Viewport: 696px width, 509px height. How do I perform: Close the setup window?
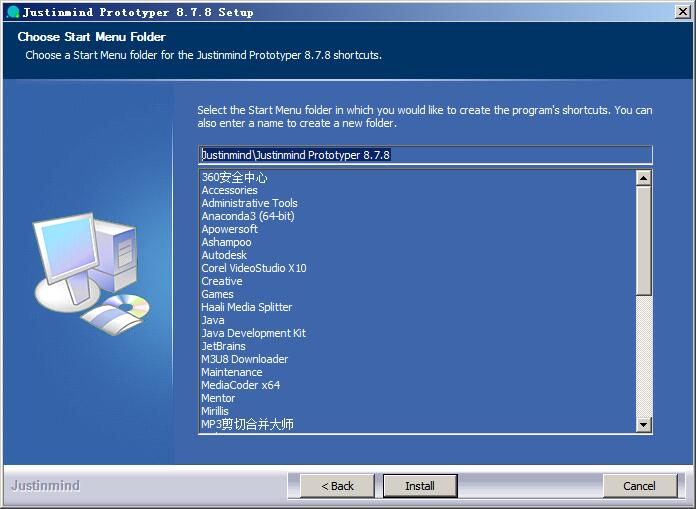click(x=682, y=12)
